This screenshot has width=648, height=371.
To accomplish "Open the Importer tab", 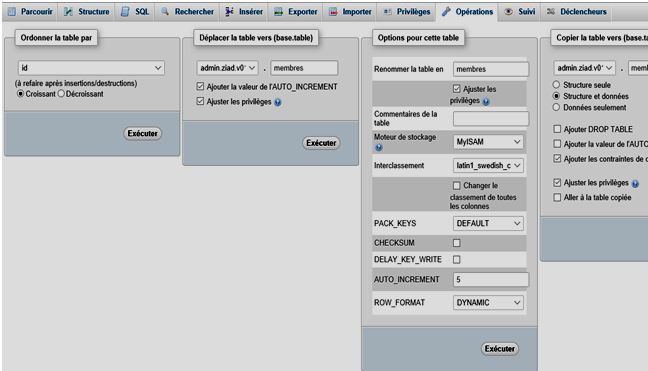I will click(350, 12).
